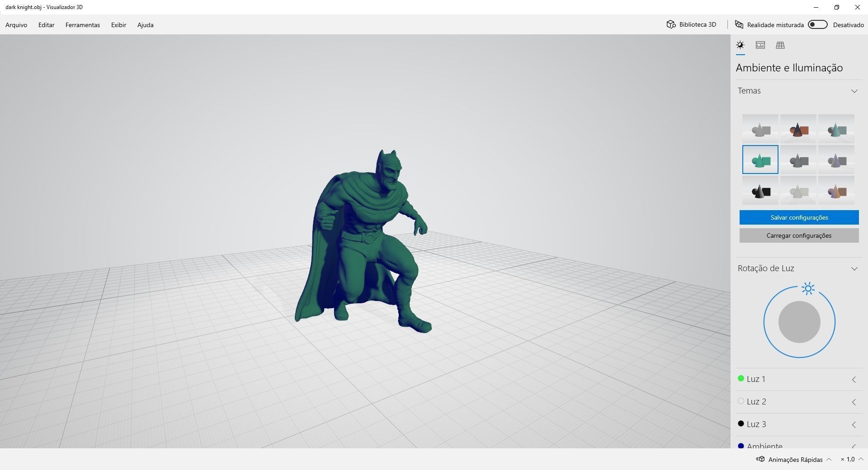Select the plain gray theme thumbnail
This screenshot has height=470, width=868.
pyautogui.click(x=760, y=129)
